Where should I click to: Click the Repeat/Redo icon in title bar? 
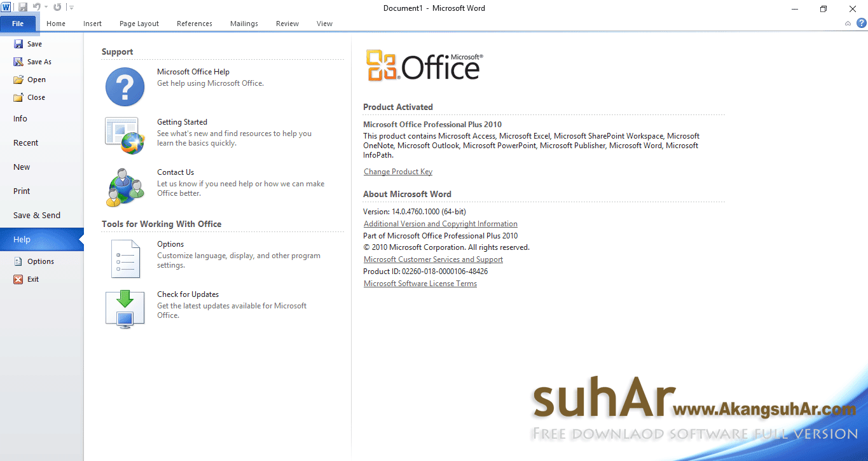pyautogui.click(x=57, y=7)
